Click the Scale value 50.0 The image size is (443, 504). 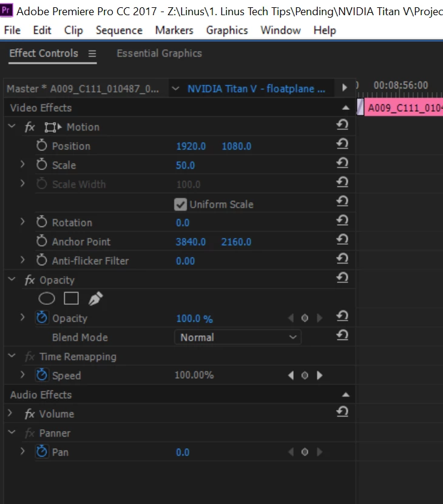point(185,165)
